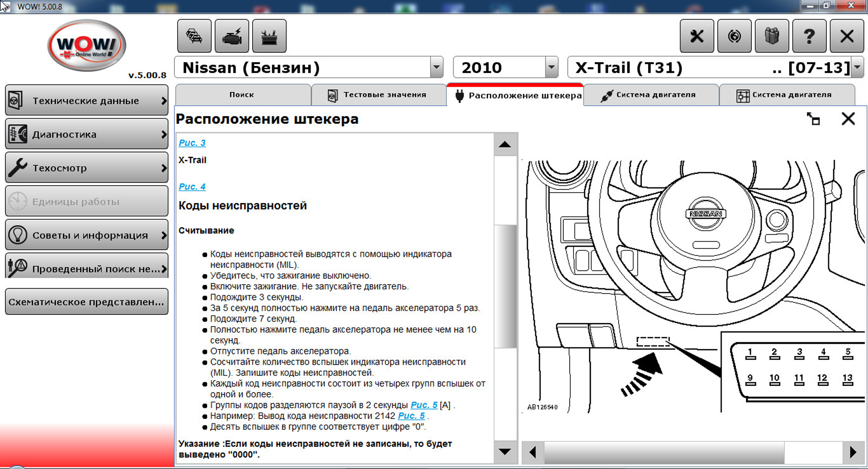Expand the Диагностика menu
This screenshot has height=469, width=868.
[87, 134]
